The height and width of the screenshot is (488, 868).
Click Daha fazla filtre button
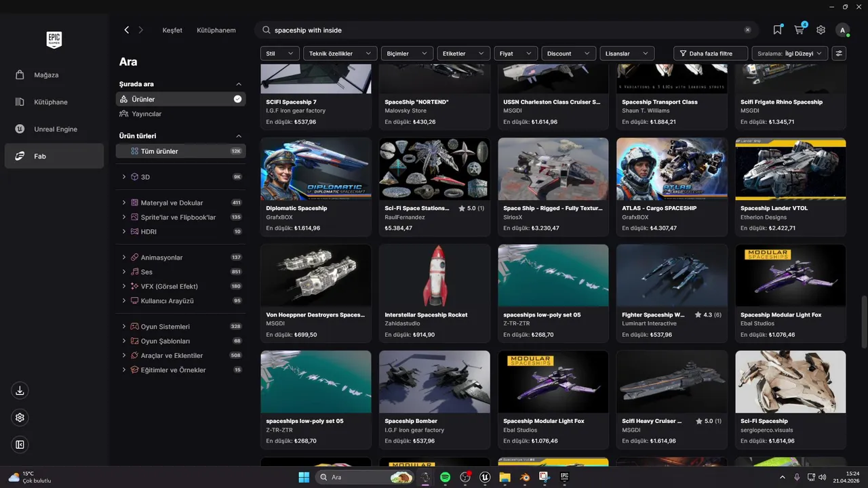coord(711,53)
